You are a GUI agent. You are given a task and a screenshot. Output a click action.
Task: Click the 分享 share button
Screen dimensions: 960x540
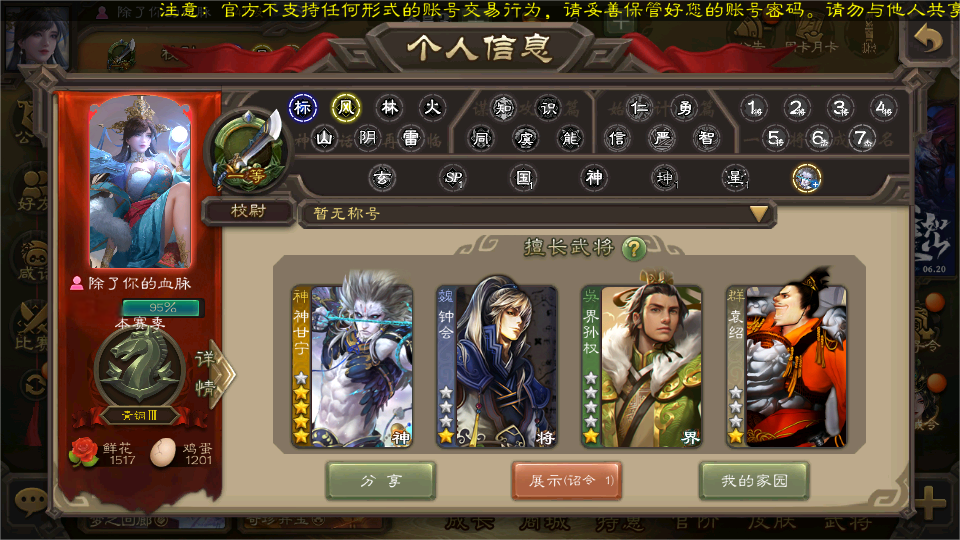click(381, 481)
